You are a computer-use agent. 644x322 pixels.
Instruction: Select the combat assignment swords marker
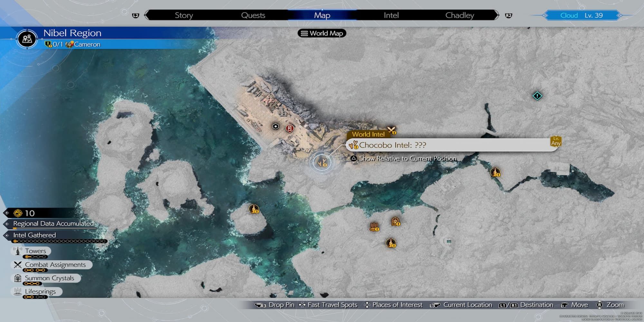392,130
